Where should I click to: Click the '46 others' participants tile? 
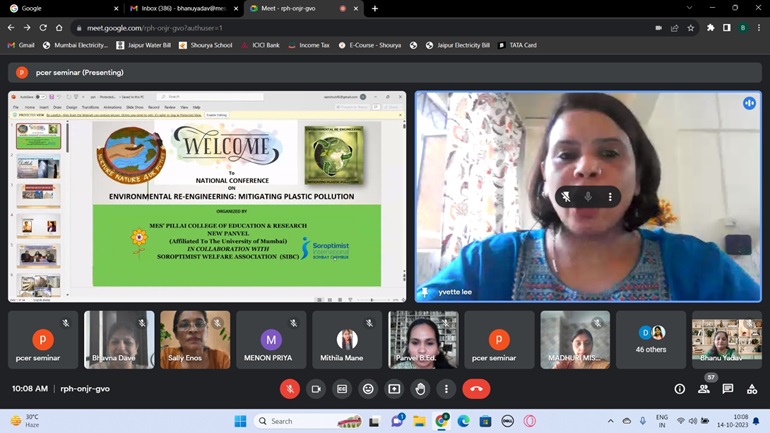click(651, 340)
